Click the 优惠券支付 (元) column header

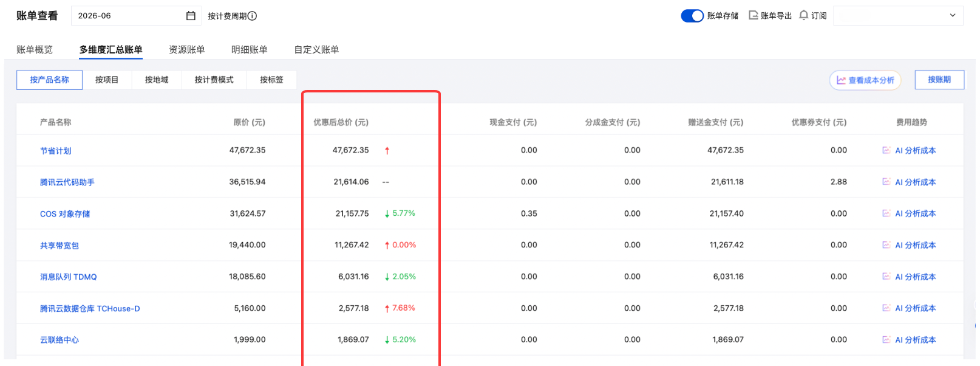819,122
